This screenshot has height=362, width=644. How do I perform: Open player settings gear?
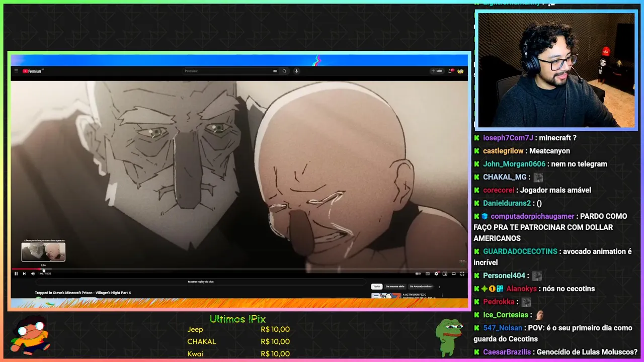pyautogui.click(x=437, y=274)
